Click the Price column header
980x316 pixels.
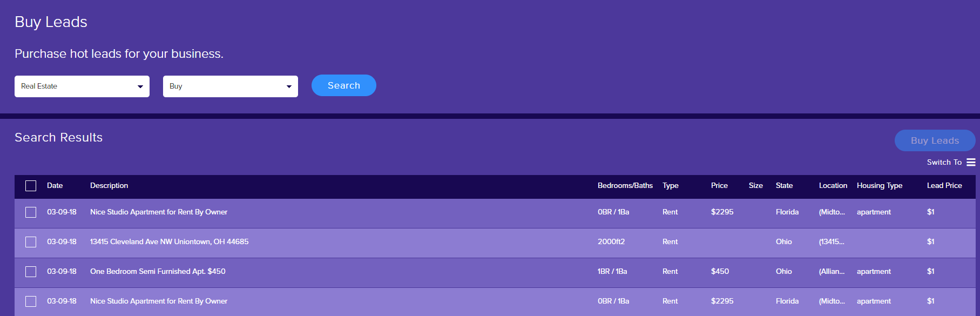pos(719,185)
